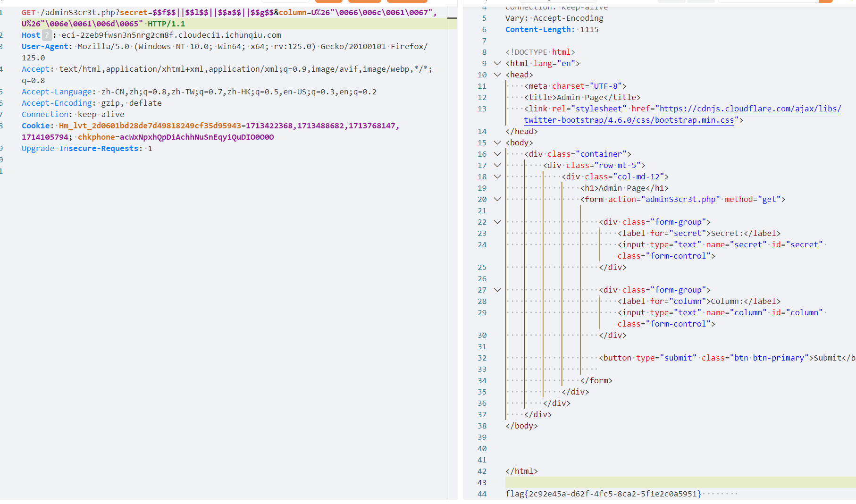The image size is (856, 504).
Task: Collapse the html lang="en" tag fold
Action: [x=497, y=63]
